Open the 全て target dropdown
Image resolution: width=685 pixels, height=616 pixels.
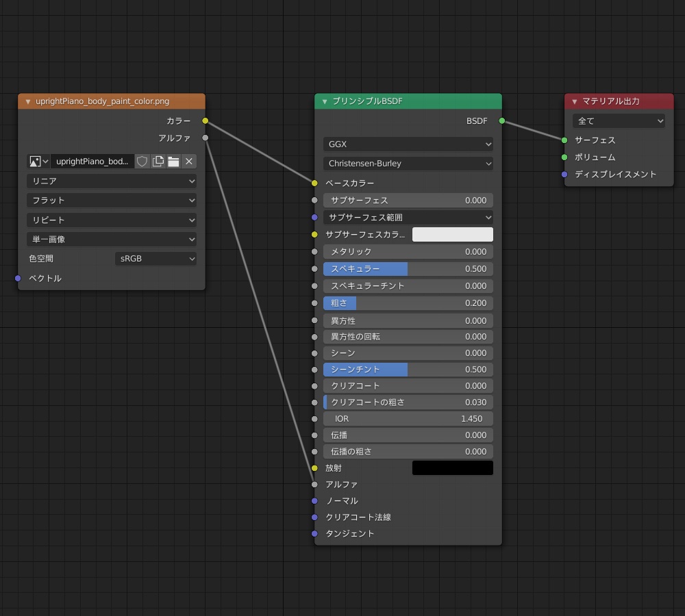coord(619,121)
